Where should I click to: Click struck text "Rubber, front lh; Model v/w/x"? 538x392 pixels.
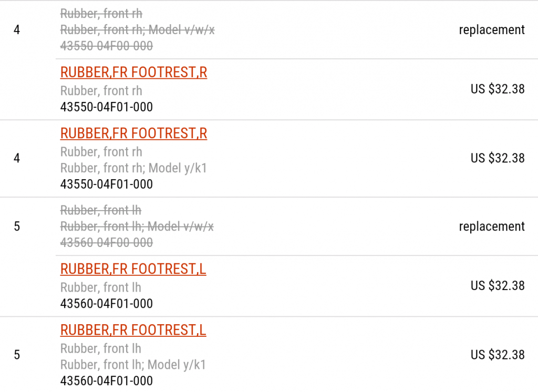[137, 226]
